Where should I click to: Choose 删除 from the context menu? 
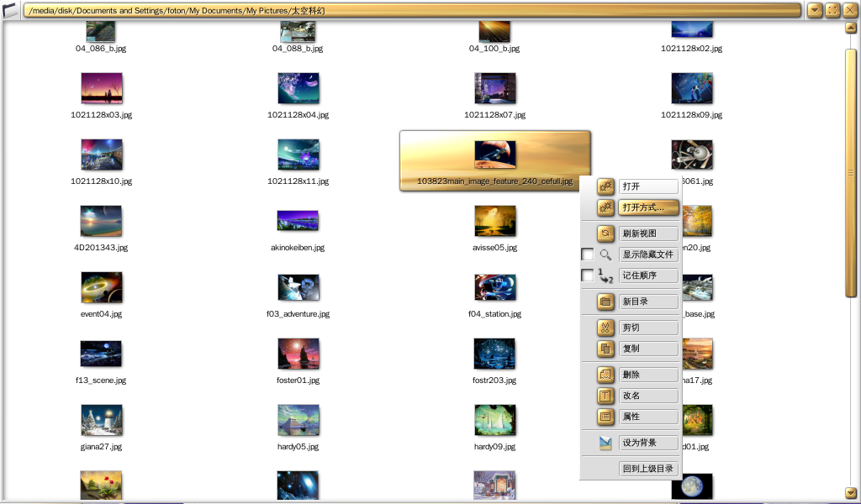648,375
